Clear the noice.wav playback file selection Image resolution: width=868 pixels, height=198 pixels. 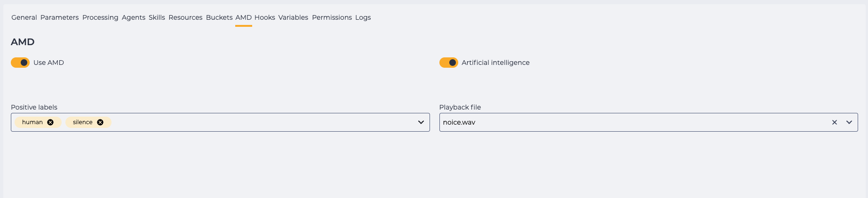[x=835, y=122]
